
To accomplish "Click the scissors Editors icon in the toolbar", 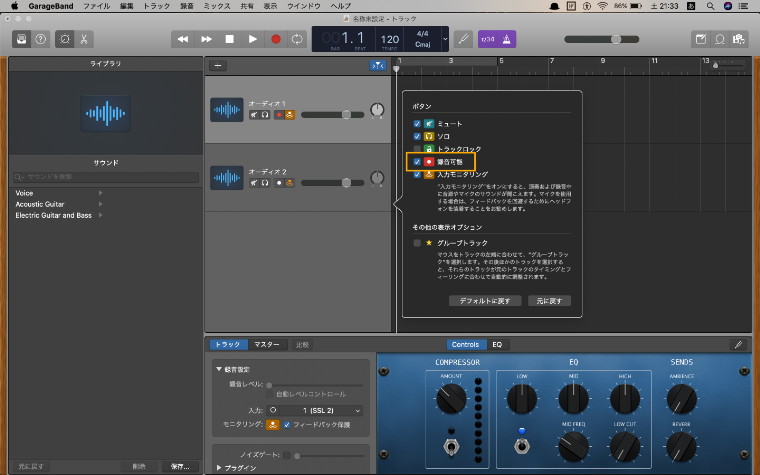I will pos(85,39).
